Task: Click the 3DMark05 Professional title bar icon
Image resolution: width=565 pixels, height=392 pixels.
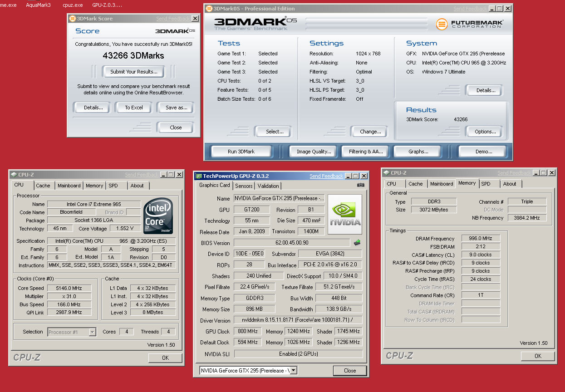Action: pos(209,9)
